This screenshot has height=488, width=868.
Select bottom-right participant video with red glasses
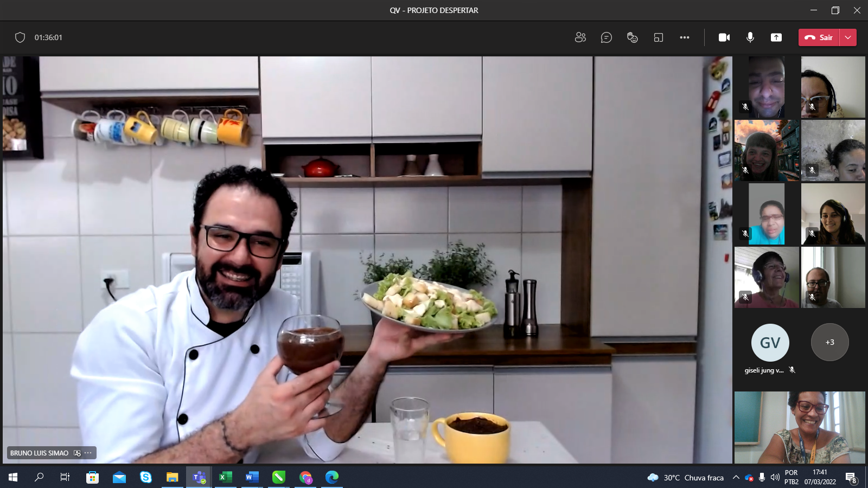pyautogui.click(x=800, y=427)
